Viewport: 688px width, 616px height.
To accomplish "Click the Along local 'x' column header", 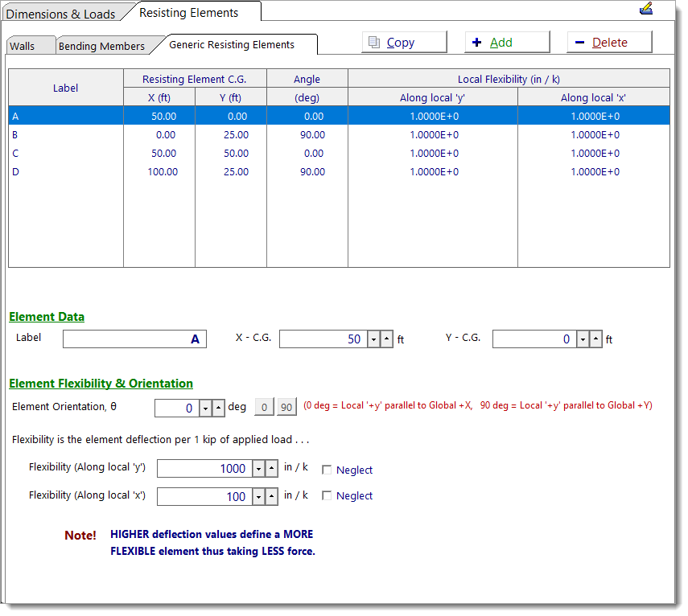I will click(x=594, y=97).
